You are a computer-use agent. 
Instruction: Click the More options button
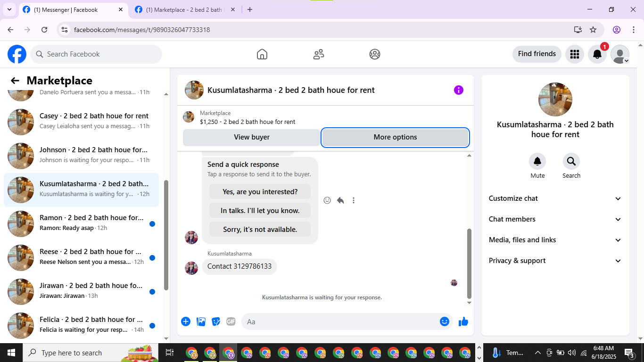(x=395, y=137)
